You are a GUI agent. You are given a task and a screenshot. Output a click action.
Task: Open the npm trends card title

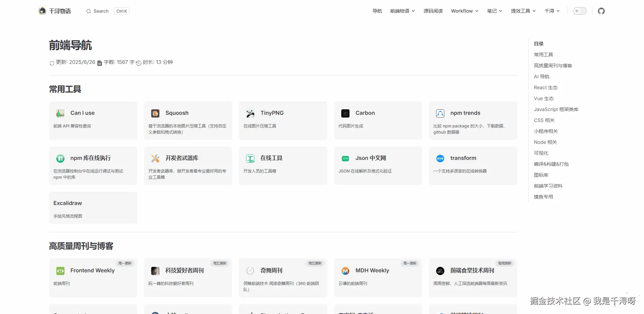pyautogui.click(x=465, y=113)
